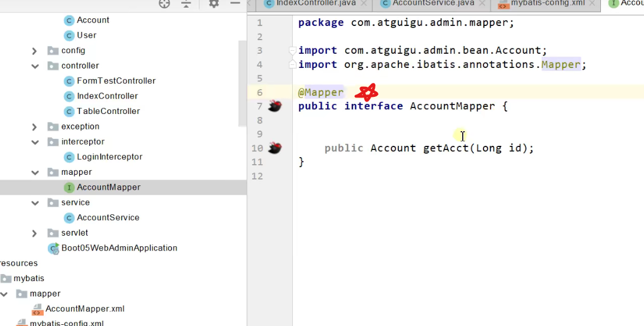The height and width of the screenshot is (326, 644).
Task: Click the AccountMapper interface name in code
Action: coord(452,106)
